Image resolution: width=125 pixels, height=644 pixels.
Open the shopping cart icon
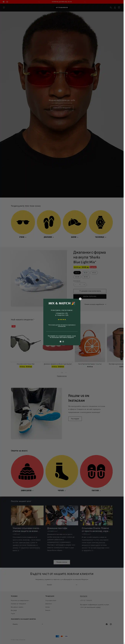pyautogui.click(x=119, y=8)
